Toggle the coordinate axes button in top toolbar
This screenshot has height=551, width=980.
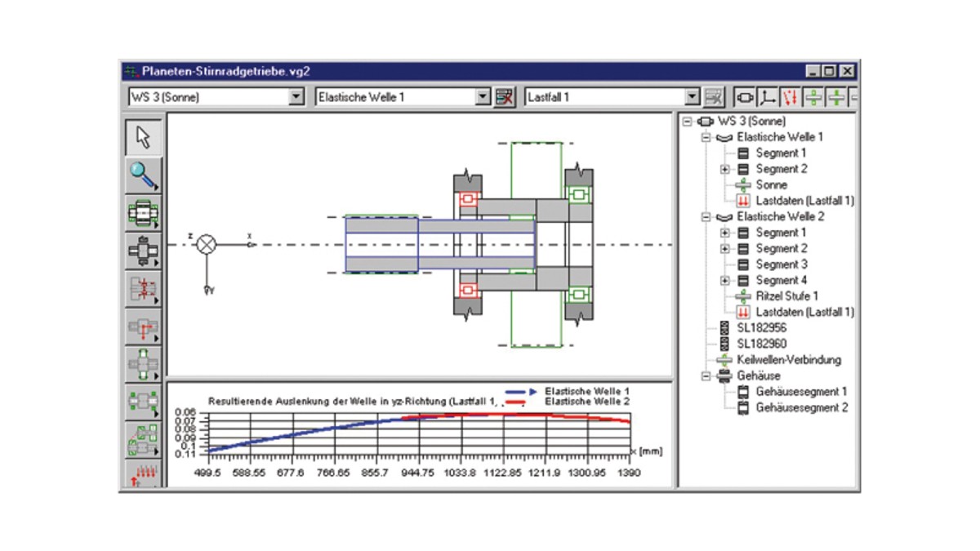pos(767,97)
